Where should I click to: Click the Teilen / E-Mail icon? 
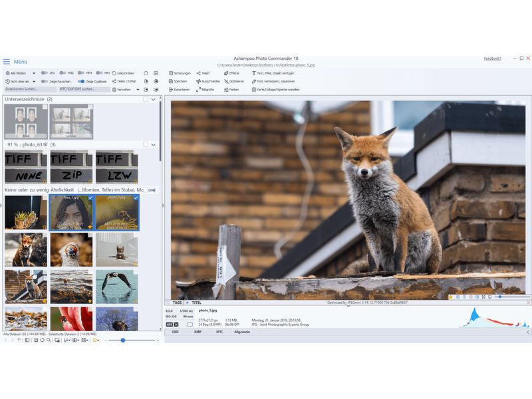[x=114, y=81]
